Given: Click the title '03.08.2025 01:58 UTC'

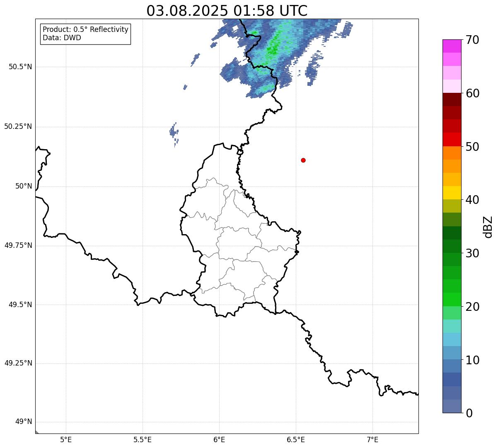Looking at the screenshot, I should click(227, 11).
